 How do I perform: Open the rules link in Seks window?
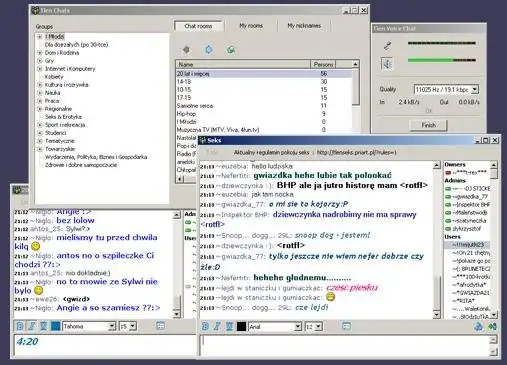click(356, 152)
